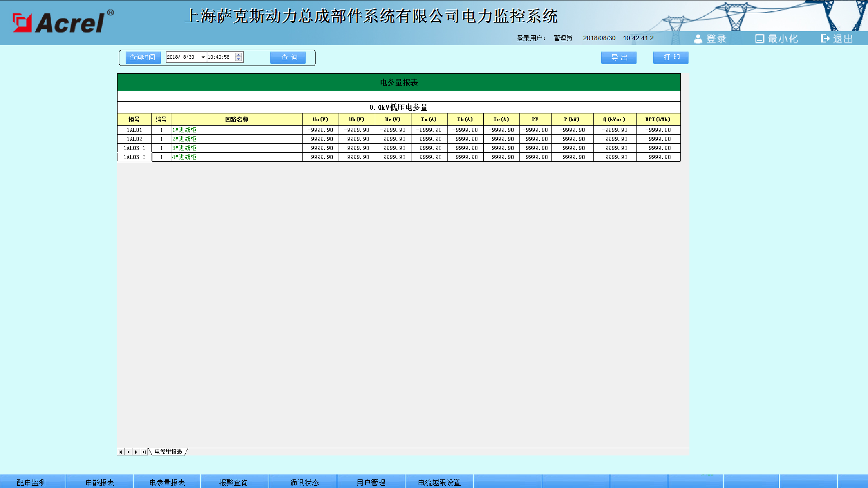Go to previous sheet navigation arrow
The image size is (868, 488).
(x=128, y=452)
